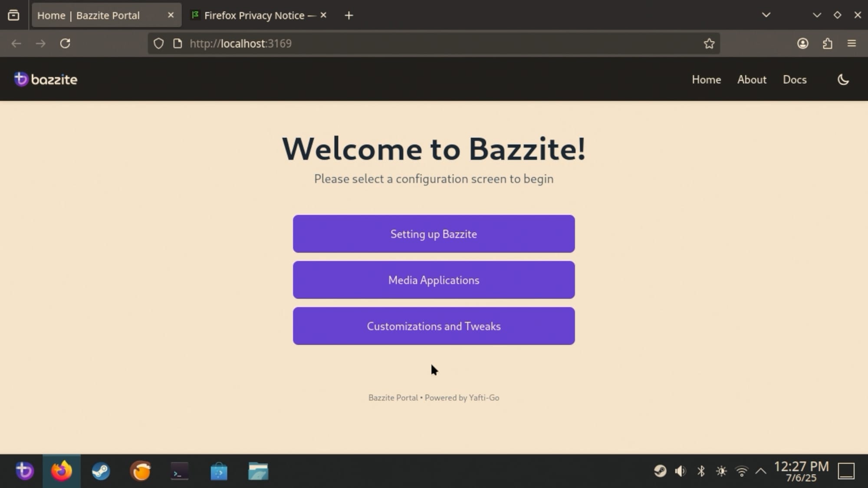
Task: Open the orange app icon beside Steam
Action: 140,471
